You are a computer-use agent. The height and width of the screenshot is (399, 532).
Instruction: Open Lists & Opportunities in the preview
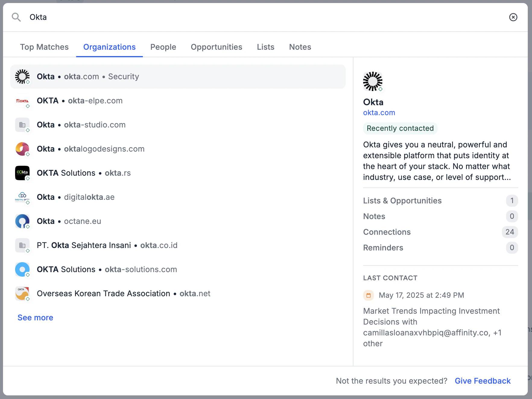(441, 201)
